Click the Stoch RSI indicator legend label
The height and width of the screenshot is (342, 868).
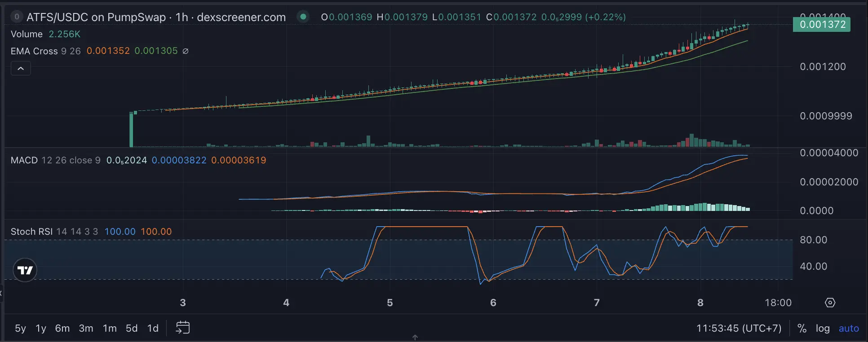click(x=31, y=232)
